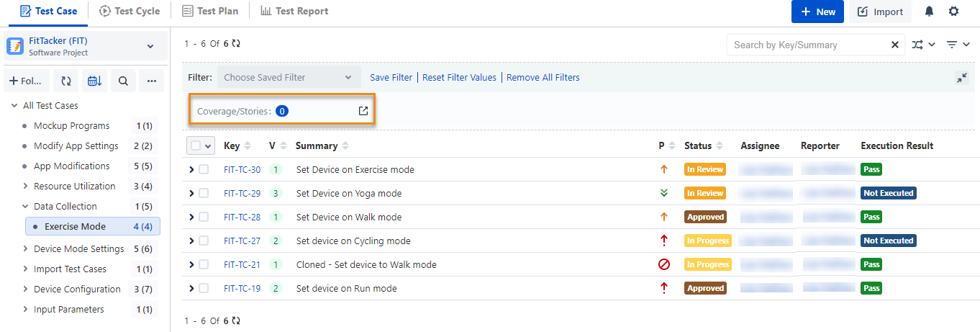Collapse the filter panel with arrows icon

pyautogui.click(x=962, y=78)
